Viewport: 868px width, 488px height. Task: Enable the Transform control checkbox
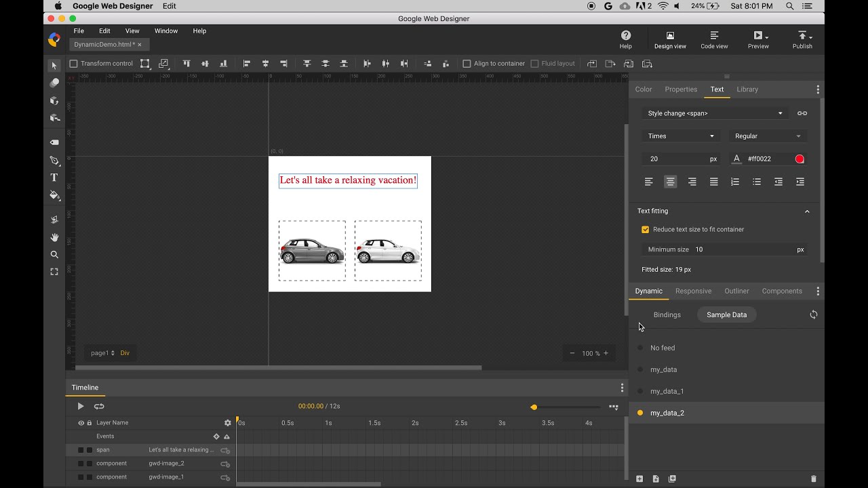click(74, 64)
